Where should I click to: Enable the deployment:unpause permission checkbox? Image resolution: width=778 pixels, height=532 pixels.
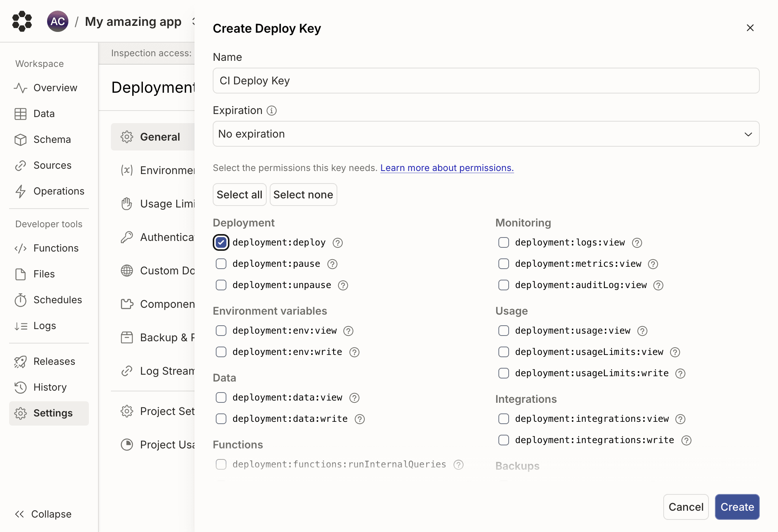coord(221,285)
